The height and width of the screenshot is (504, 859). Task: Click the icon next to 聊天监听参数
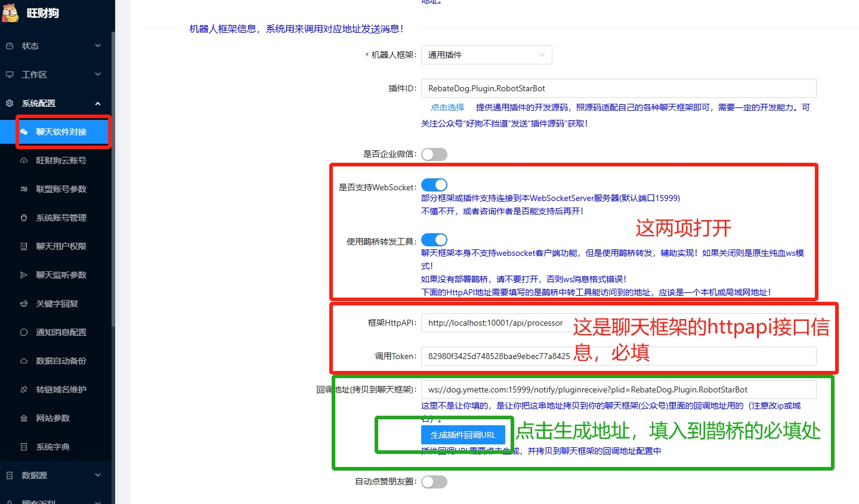tap(24, 275)
